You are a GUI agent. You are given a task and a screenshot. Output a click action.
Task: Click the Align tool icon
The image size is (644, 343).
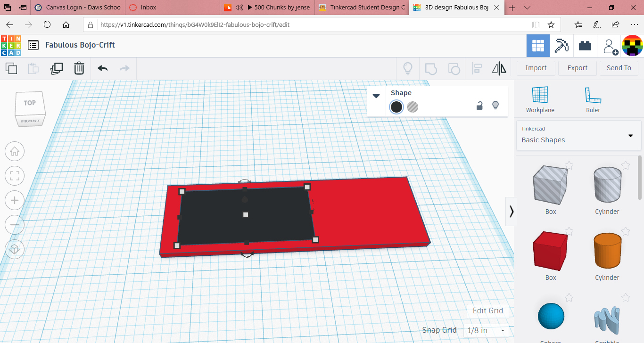(477, 68)
